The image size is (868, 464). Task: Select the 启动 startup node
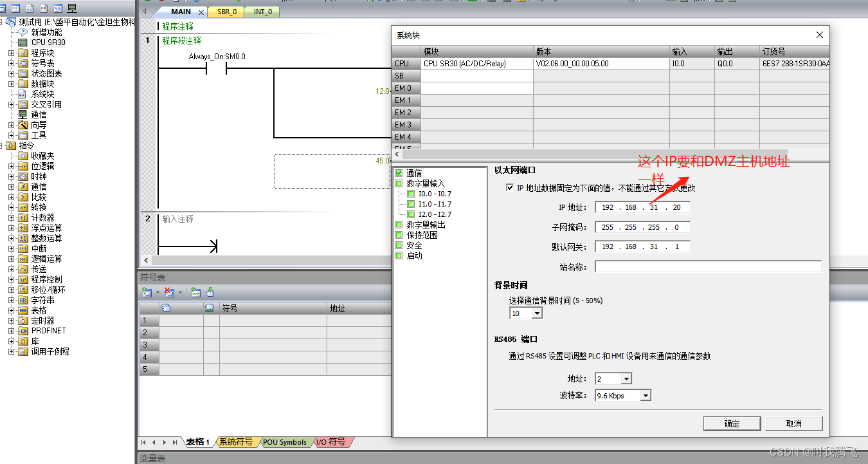click(414, 255)
